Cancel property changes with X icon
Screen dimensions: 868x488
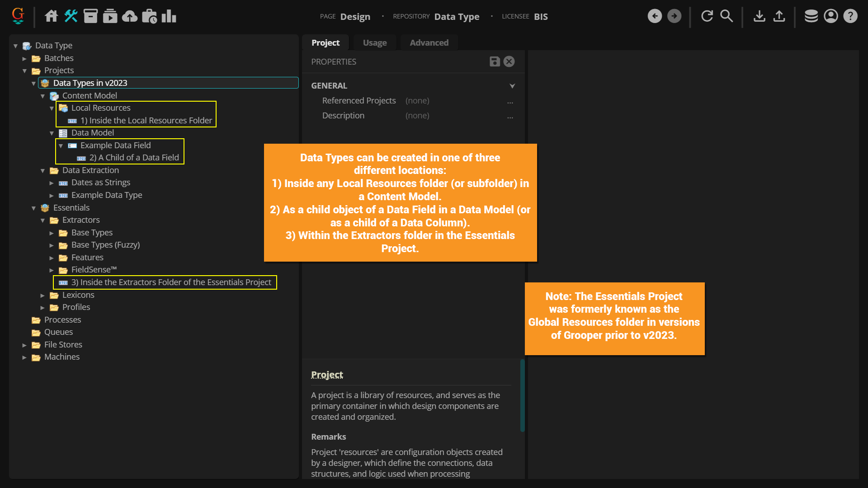(x=509, y=61)
